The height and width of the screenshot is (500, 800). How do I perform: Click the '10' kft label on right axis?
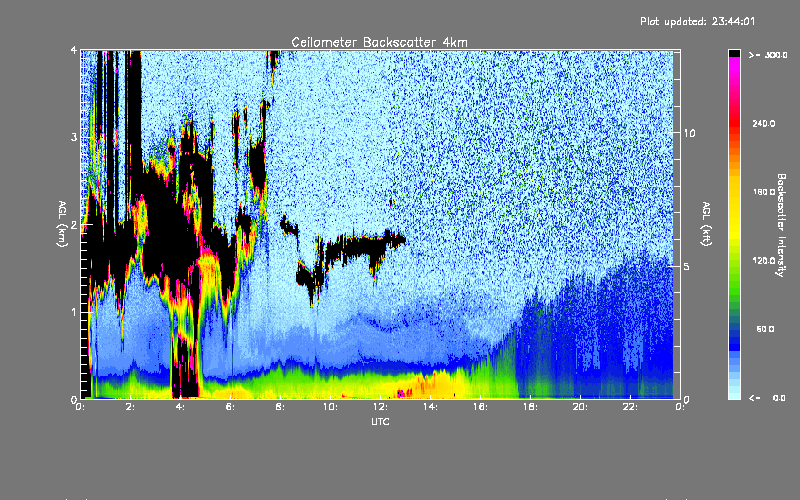(689, 133)
